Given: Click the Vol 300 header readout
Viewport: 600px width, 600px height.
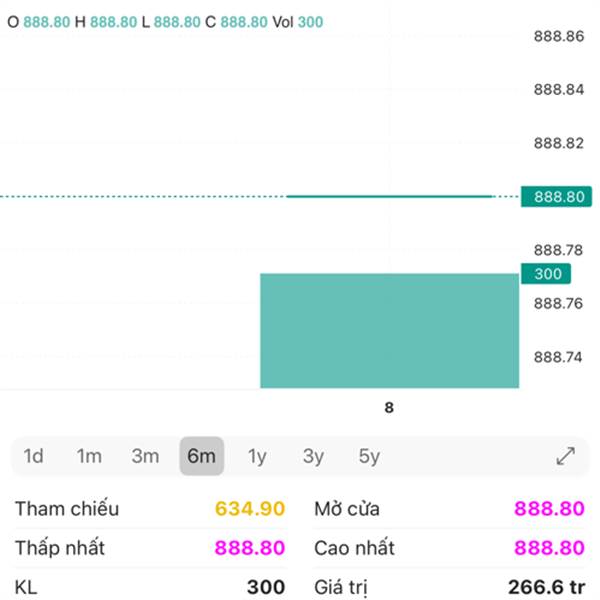Looking at the screenshot, I should (x=298, y=21).
